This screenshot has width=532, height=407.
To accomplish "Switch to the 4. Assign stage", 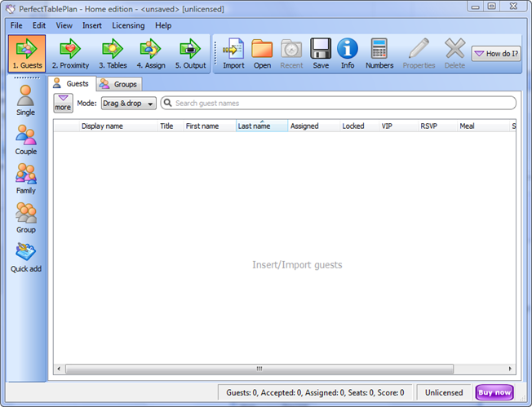I will tap(150, 54).
